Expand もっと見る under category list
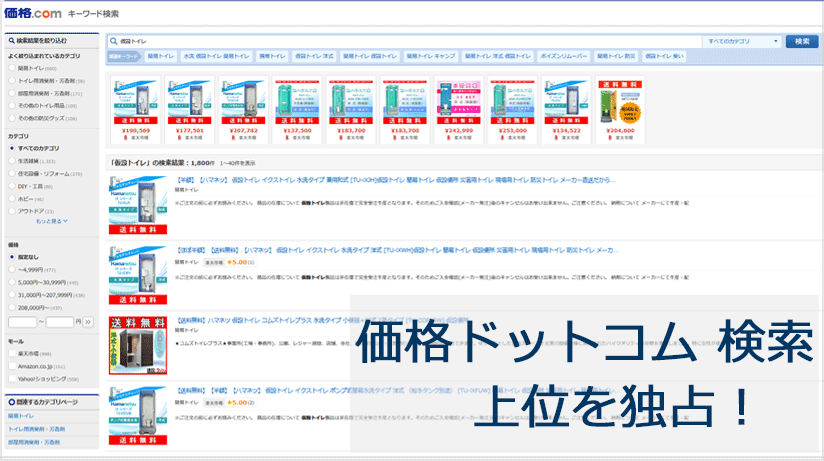This screenshot has height=461, width=824. pos(52,221)
